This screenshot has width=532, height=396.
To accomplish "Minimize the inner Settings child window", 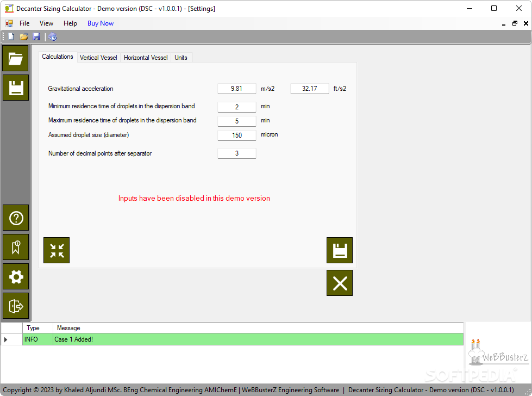I will pos(504,23).
